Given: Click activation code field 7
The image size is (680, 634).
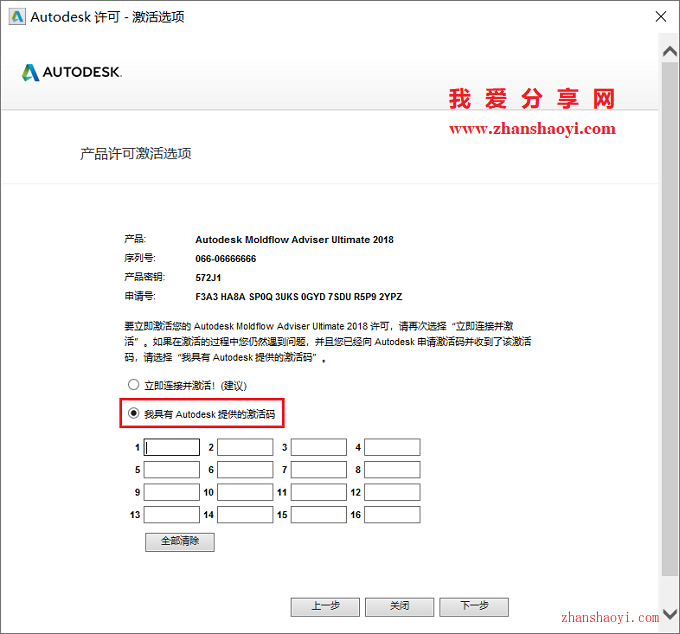Looking at the screenshot, I should point(319,470).
